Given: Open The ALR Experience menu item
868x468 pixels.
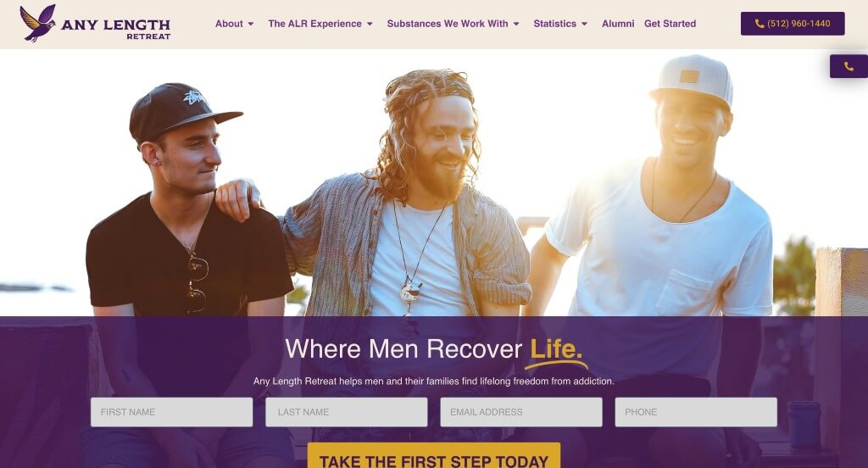Looking at the screenshot, I should coord(315,24).
